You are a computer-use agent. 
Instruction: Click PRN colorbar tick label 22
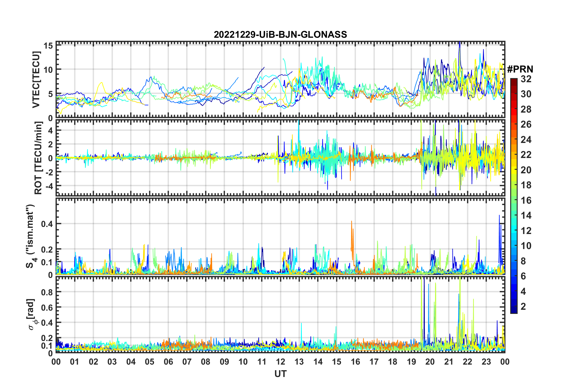pos(526,154)
